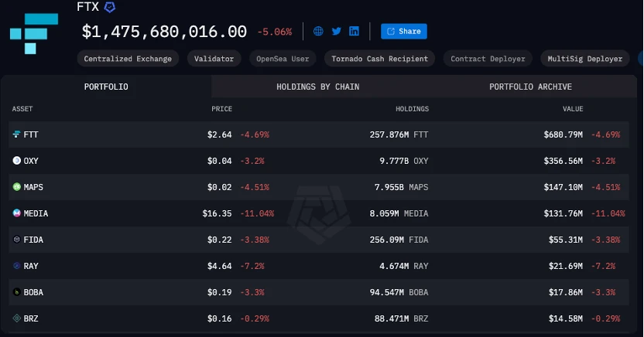Click the verified badge next to FTX
The width and height of the screenshot is (644, 337).
[x=110, y=7]
